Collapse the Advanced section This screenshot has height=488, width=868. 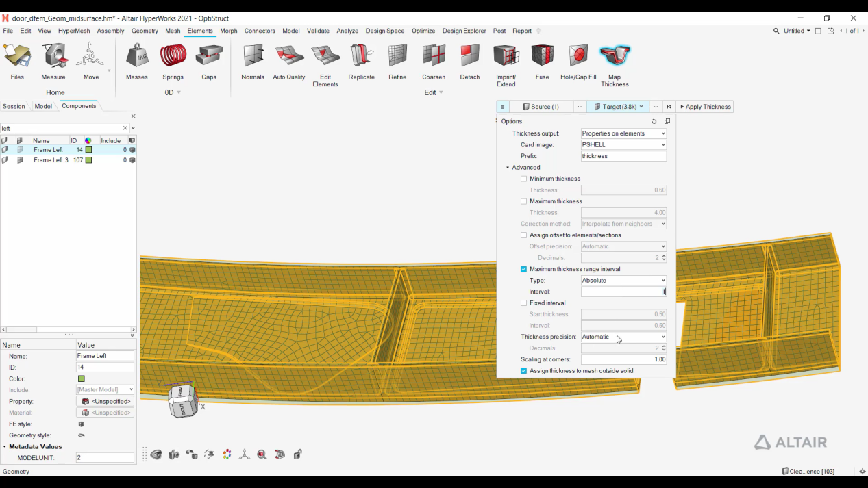click(x=508, y=168)
